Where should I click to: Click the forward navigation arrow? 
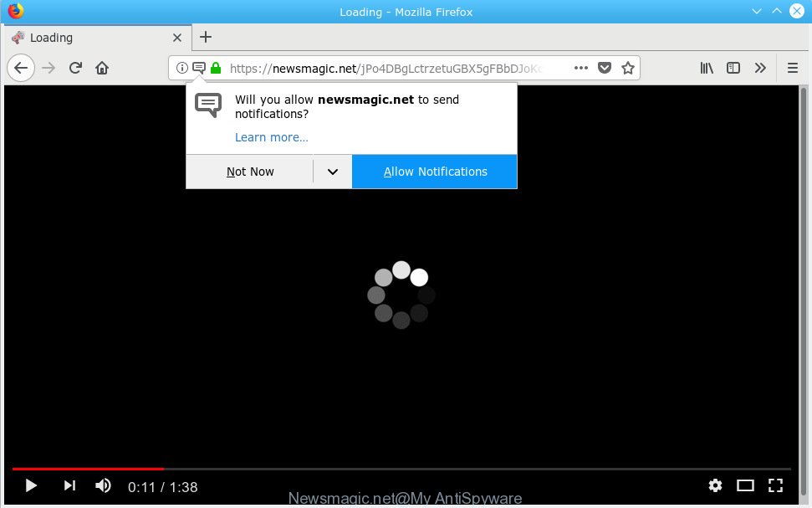coord(49,68)
